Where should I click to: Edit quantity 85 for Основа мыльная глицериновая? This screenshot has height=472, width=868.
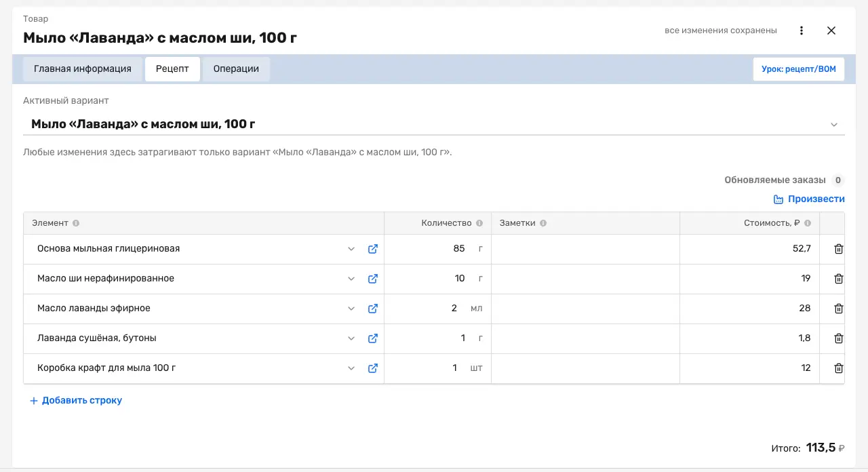(x=437, y=249)
